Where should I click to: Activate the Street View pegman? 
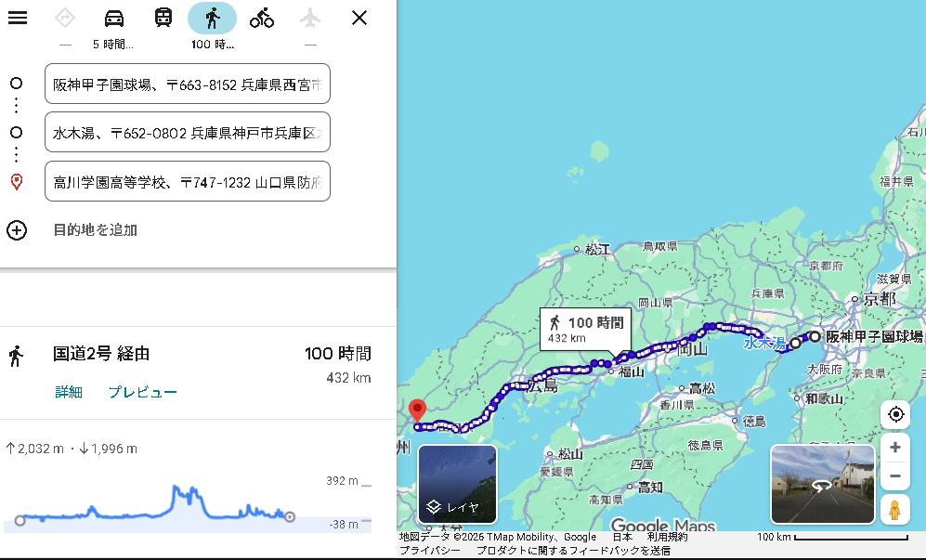(894, 510)
